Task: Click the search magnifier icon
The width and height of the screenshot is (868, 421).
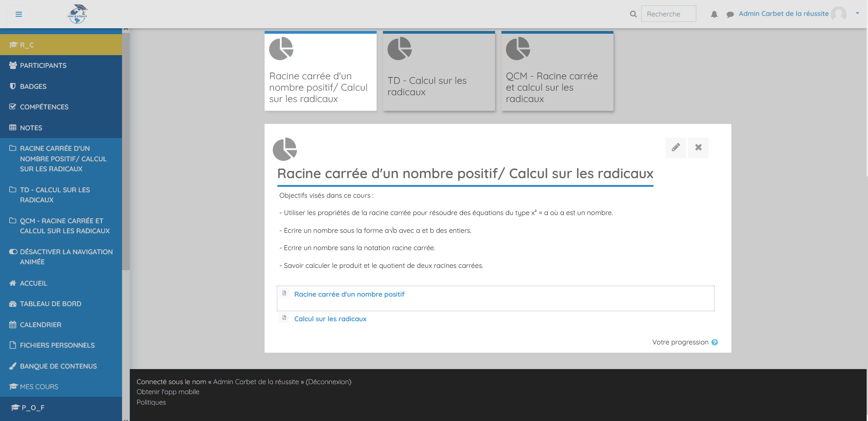Action: click(x=633, y=14)
